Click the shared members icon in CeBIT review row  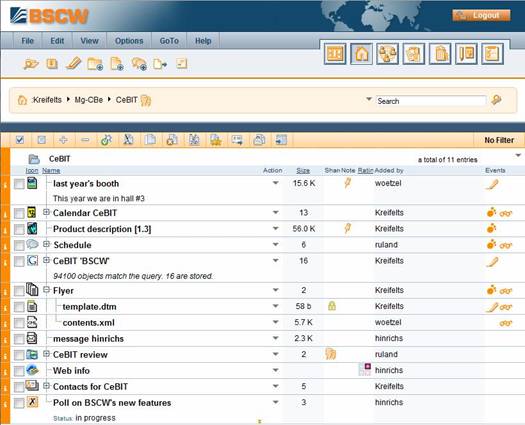coord(331,354)
